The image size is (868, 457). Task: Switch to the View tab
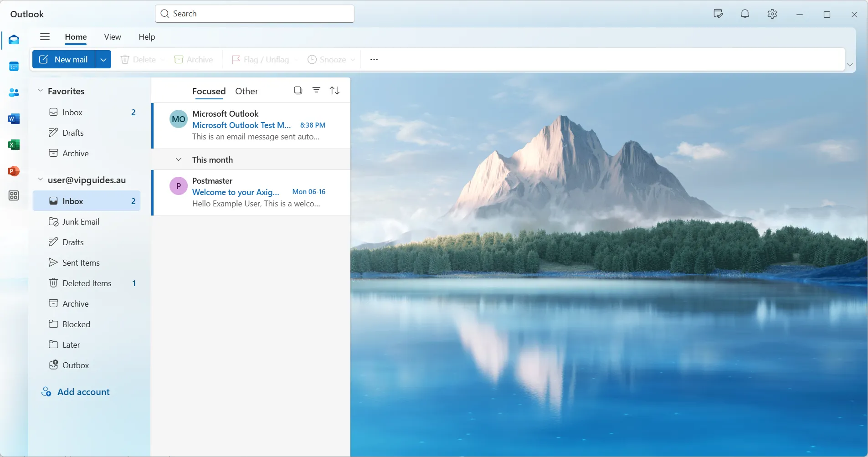[x=112, y=37]
